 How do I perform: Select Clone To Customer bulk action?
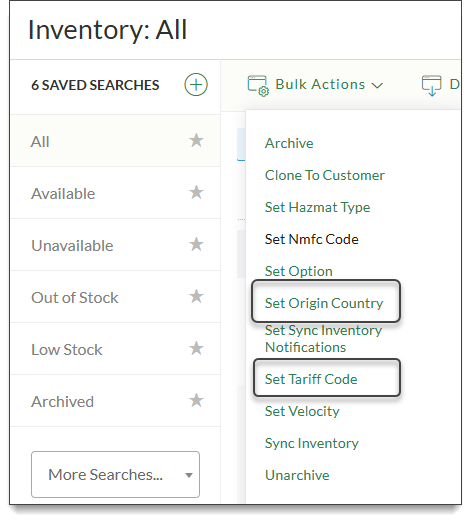(325, 175)
